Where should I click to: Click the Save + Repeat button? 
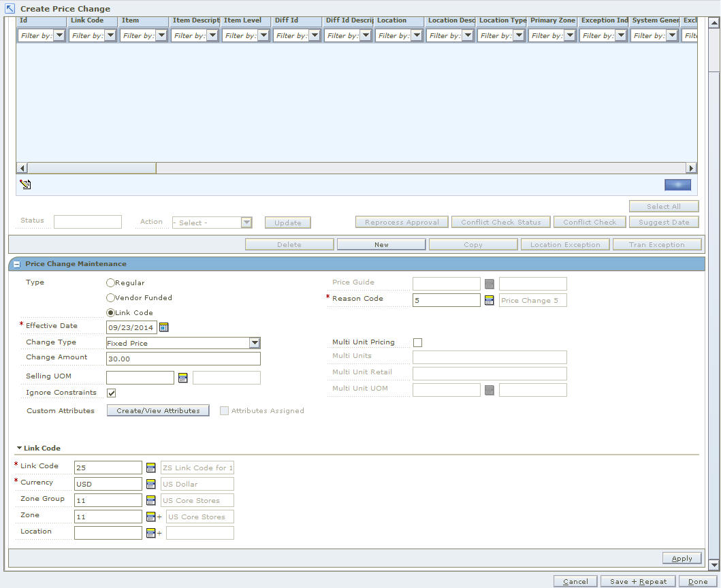click(638, 582)
